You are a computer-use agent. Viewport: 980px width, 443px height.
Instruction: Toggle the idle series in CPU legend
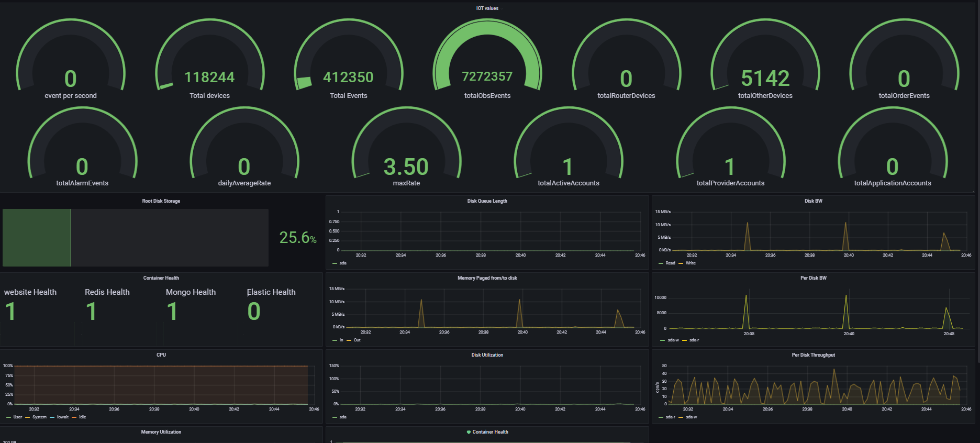tap(82, 417)
